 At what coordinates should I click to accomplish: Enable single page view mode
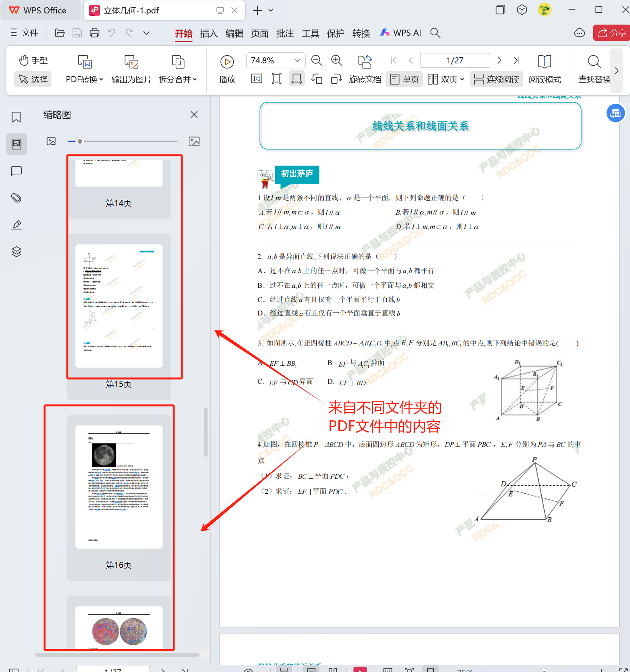click(404, 80)
